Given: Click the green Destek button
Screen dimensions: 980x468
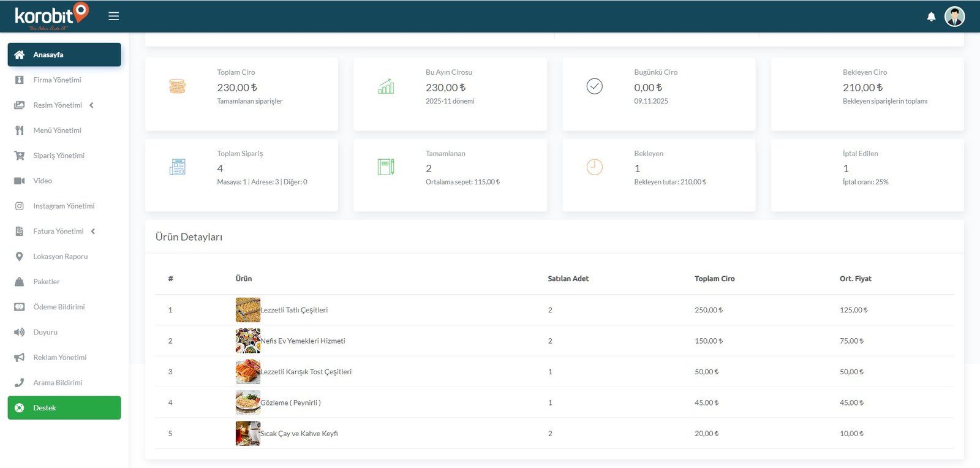Looking at the screenshot, I should (x=64, y=408).
